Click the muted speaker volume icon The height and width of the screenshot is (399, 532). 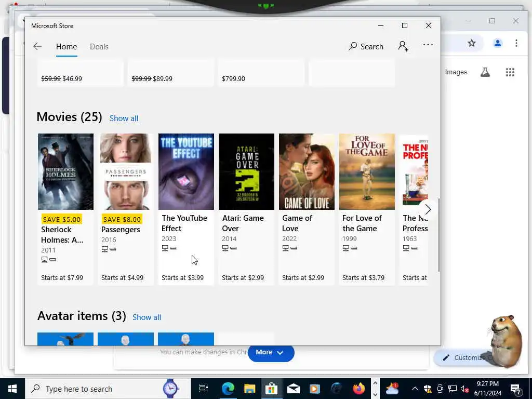[464, 389]
